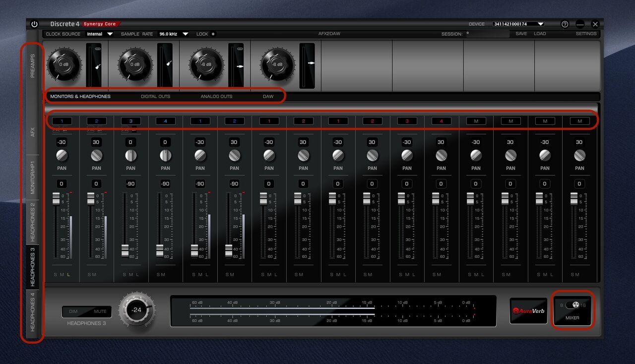Screen dimensions: 635x364
Task: Click the pan value box on blue channel 4
Action: click(x=165, y=142)
